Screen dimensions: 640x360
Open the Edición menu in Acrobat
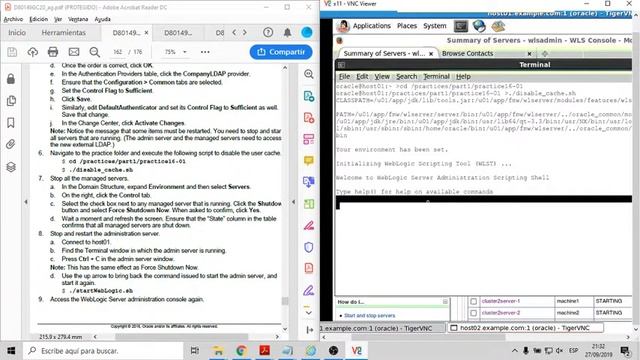click(x=38, y=19)
